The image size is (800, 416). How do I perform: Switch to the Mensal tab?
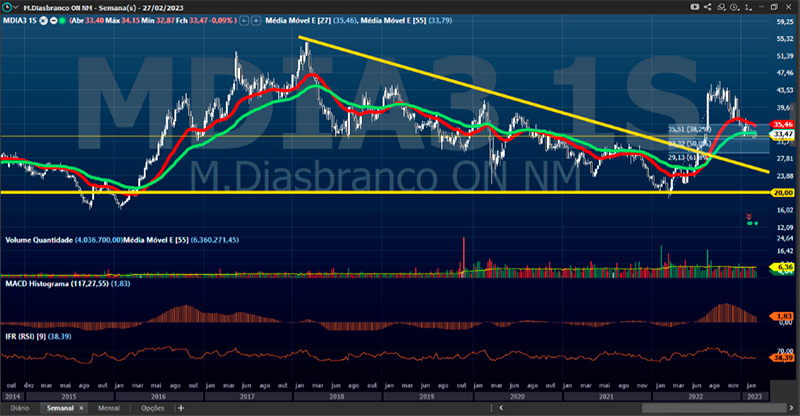click(109, 408)
